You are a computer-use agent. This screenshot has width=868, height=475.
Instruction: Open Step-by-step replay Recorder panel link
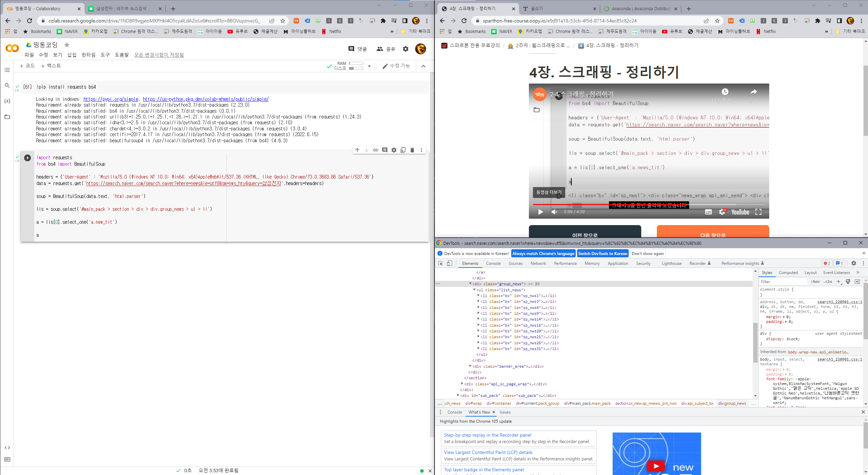tap(487, 435)
